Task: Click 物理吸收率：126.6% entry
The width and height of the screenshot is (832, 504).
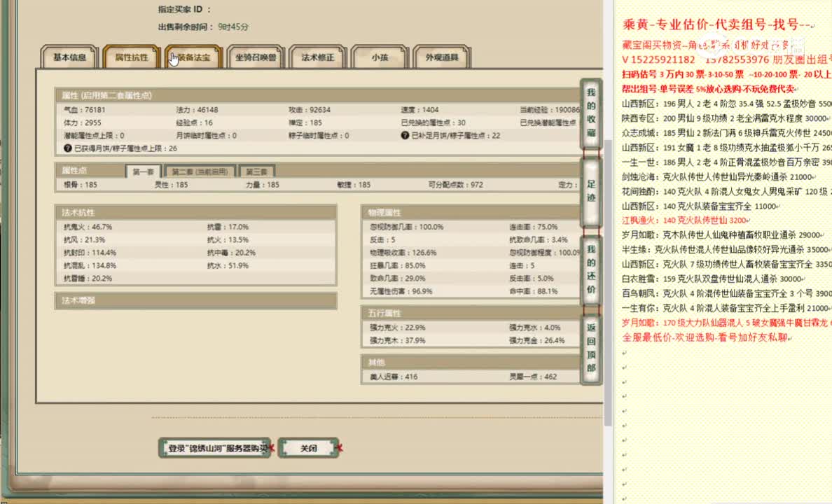Action: (403, 253)
